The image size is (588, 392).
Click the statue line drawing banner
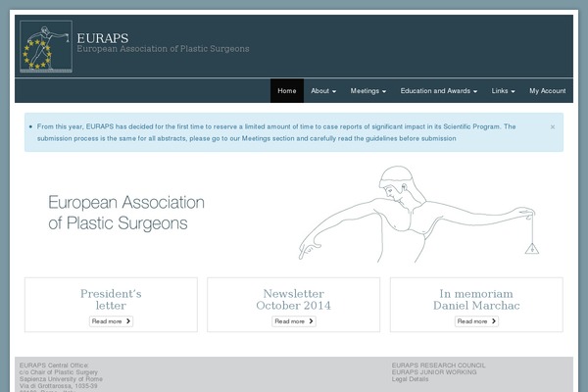click(x=418, y=215)
